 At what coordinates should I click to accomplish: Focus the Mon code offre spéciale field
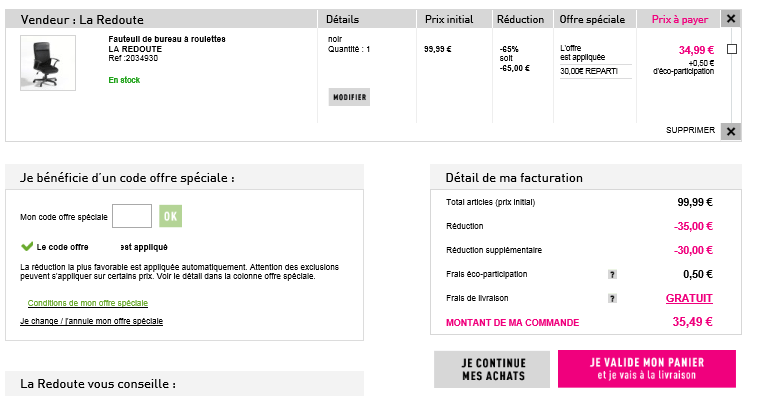click(x=132, y=216)
